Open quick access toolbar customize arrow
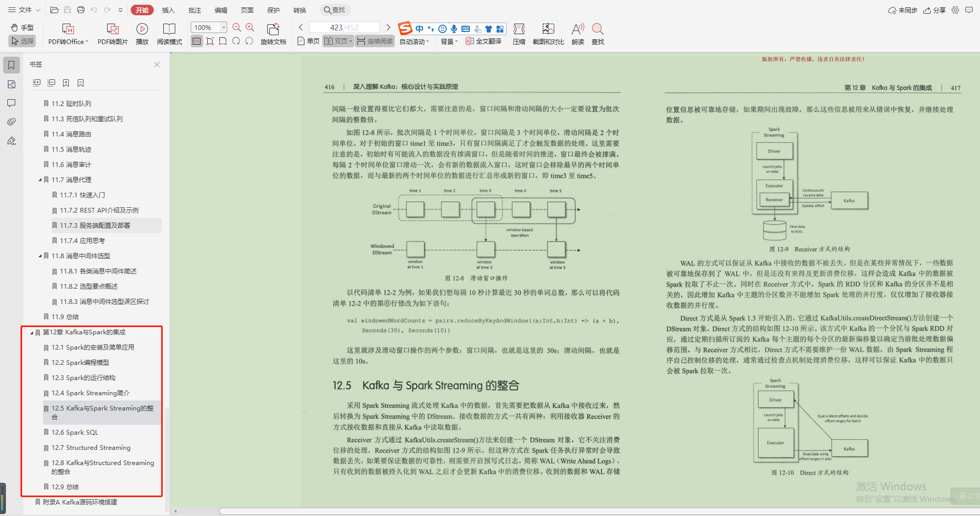The image size is (980, 516). pos(121,10)
